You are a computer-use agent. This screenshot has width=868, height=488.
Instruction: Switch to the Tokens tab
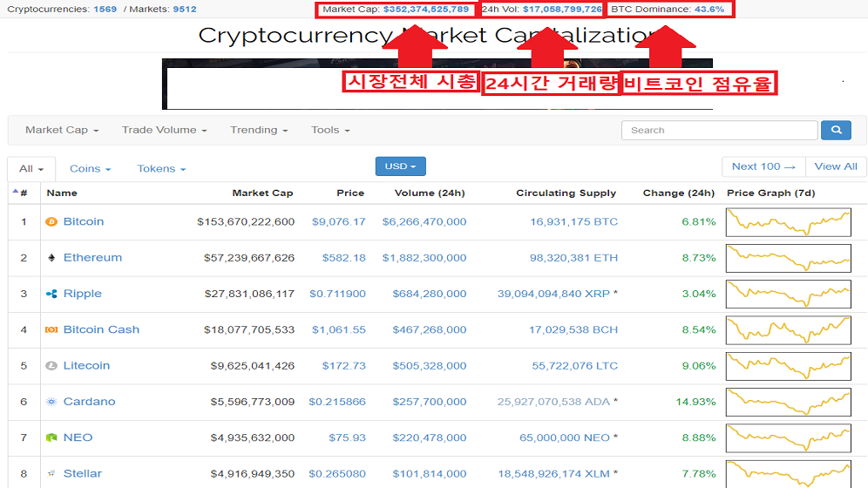pos(161,169)
